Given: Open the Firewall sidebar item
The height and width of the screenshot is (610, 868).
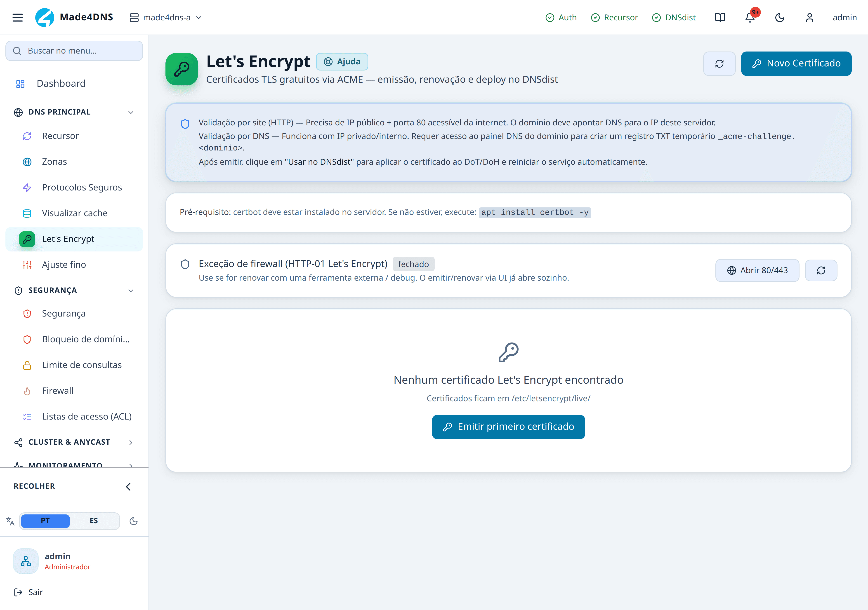Looking at the screenshot, I should [x=74, y=391].
